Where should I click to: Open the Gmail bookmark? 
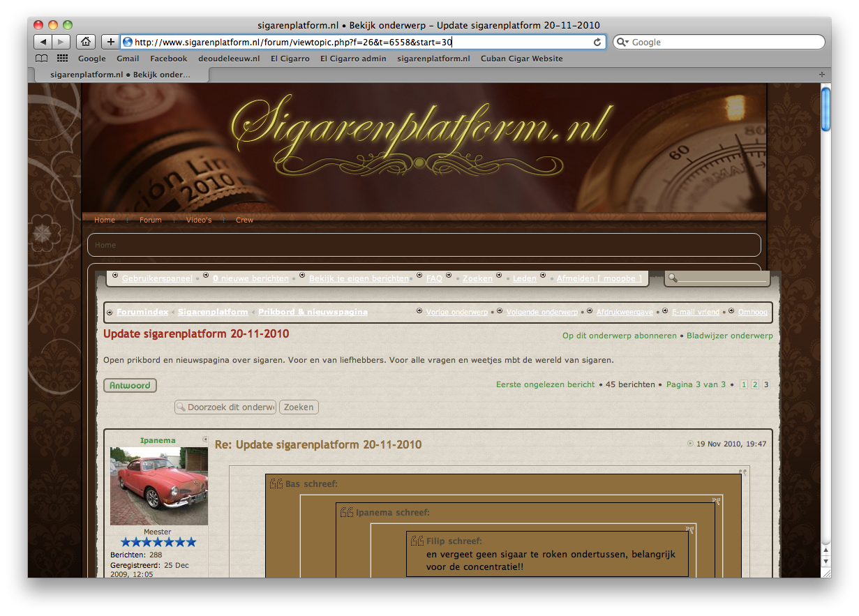pos(128,59)
